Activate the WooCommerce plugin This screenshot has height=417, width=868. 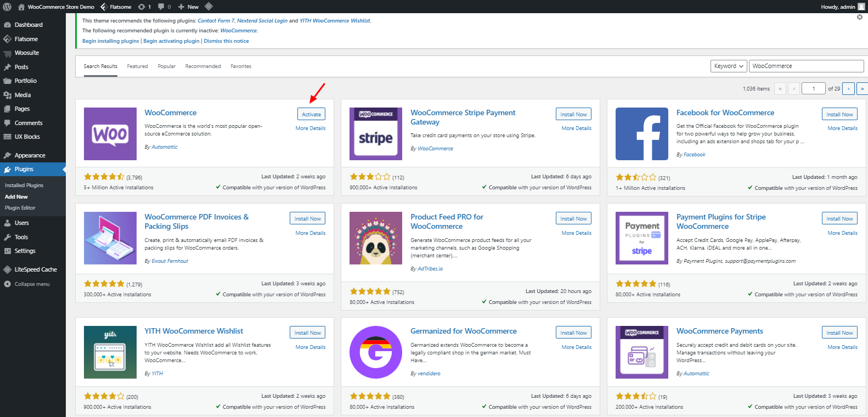point(311,114)
